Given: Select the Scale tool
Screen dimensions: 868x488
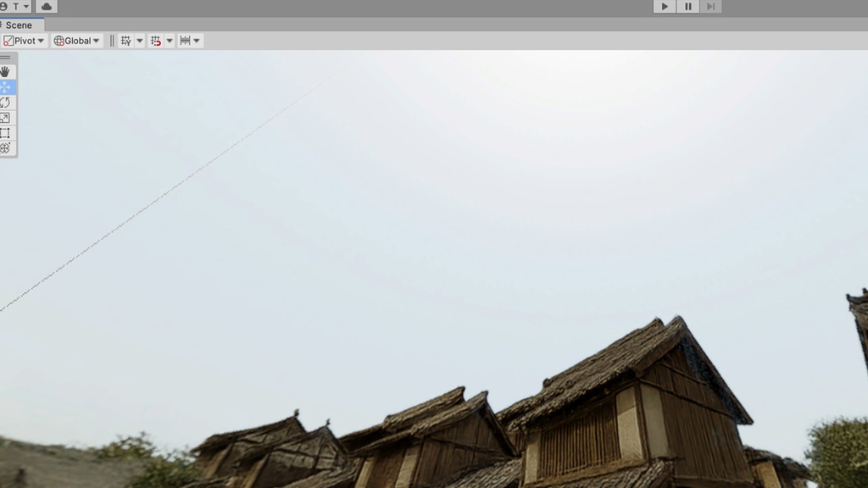Looking at the screenshot, I should (x=6, y=118).
